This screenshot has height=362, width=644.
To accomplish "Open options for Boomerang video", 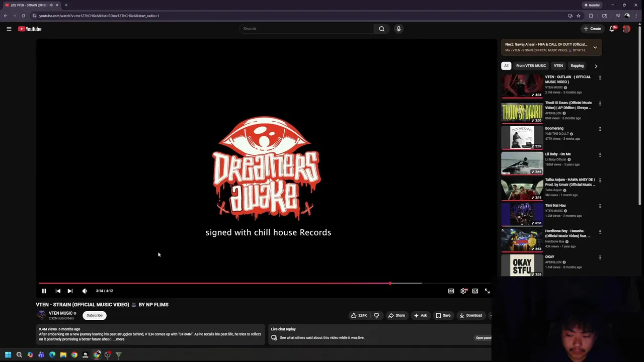I will click(600, 129).
